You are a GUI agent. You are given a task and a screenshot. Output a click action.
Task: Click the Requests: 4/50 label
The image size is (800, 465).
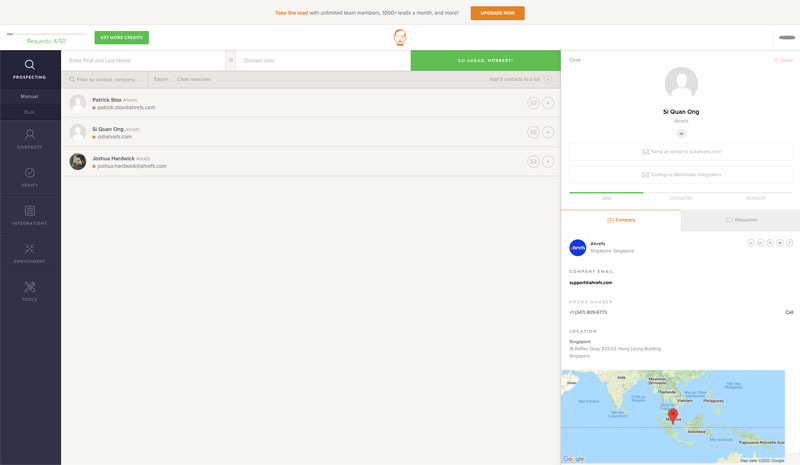pyautogui.click(x=46, y=41)
